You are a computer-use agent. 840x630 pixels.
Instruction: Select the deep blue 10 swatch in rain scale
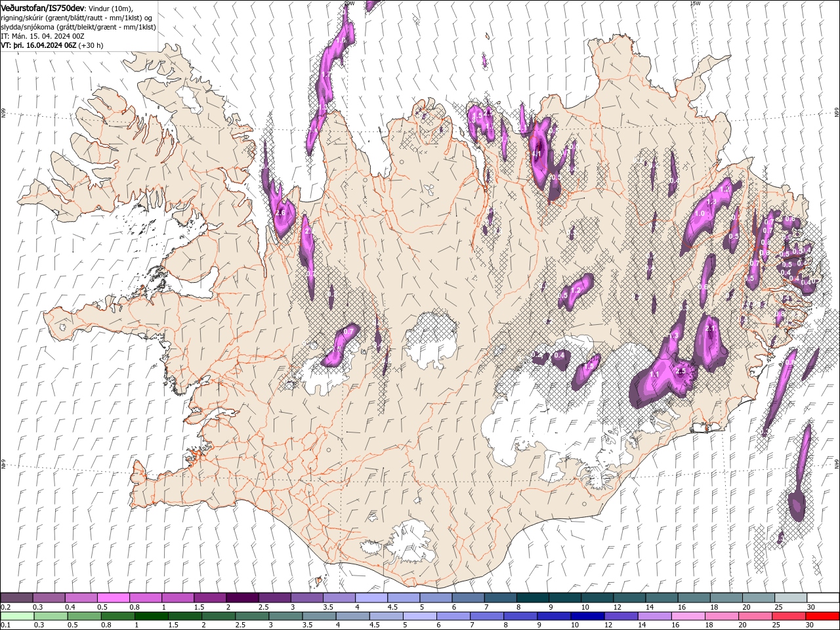pyautogui.click(x=587, y=616)
